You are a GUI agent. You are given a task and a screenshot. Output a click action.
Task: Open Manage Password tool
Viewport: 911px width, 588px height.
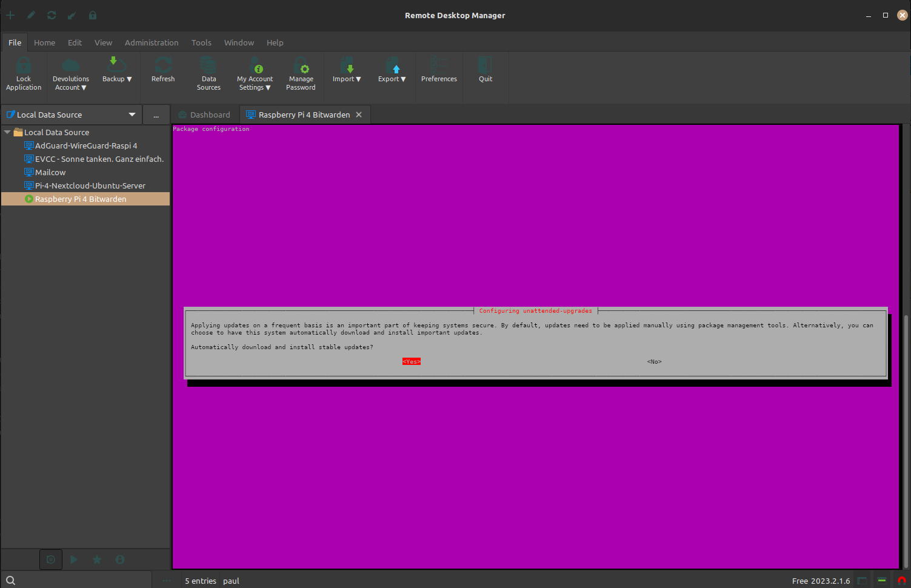pyautogui.click(x=301, y=65)
